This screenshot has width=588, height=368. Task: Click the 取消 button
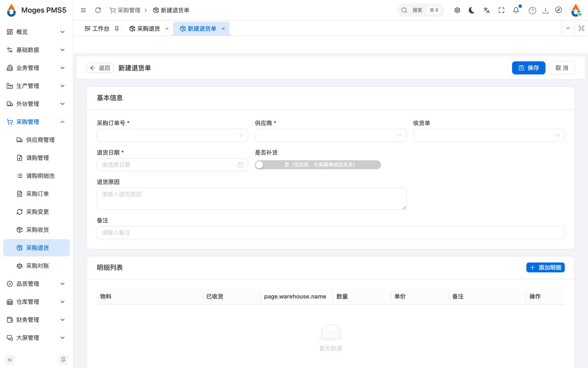tap(562, 68)
